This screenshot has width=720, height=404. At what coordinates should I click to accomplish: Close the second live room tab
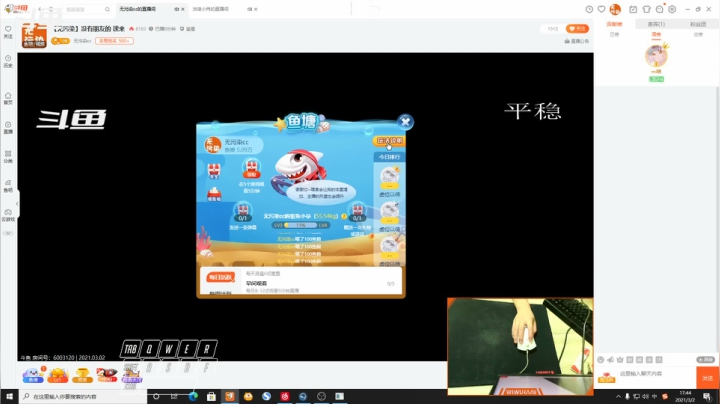(256, 9)
